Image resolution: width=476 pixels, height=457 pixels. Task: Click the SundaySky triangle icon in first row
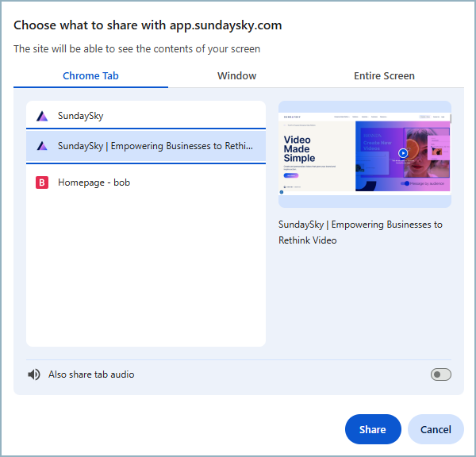pyautogui.click(x=42, y=116)
